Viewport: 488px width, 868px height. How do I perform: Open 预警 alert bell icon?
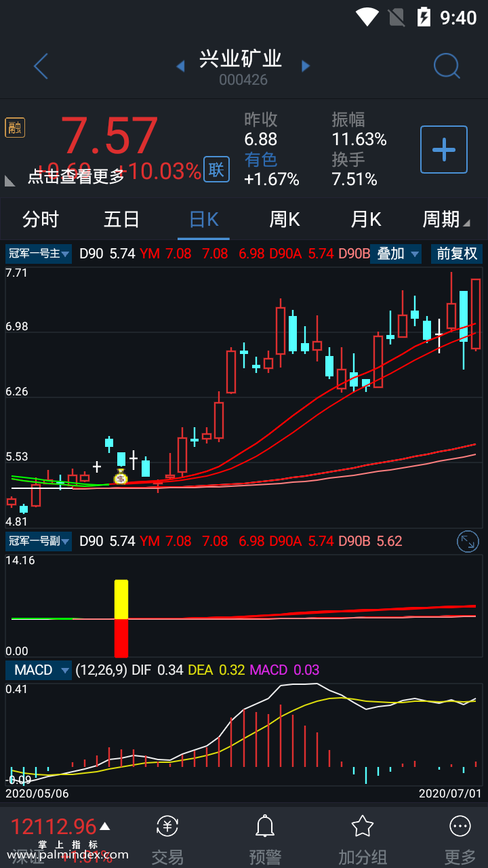[265, 840]
